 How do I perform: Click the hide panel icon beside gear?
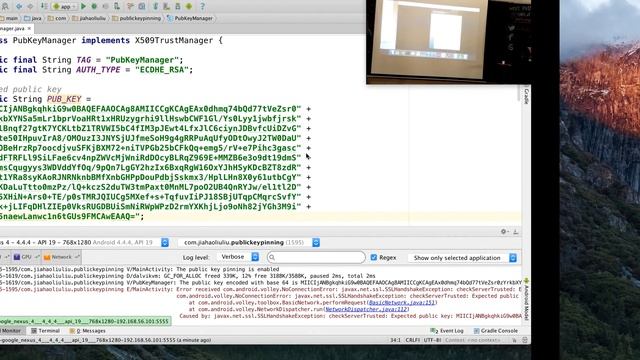point(516,231)
